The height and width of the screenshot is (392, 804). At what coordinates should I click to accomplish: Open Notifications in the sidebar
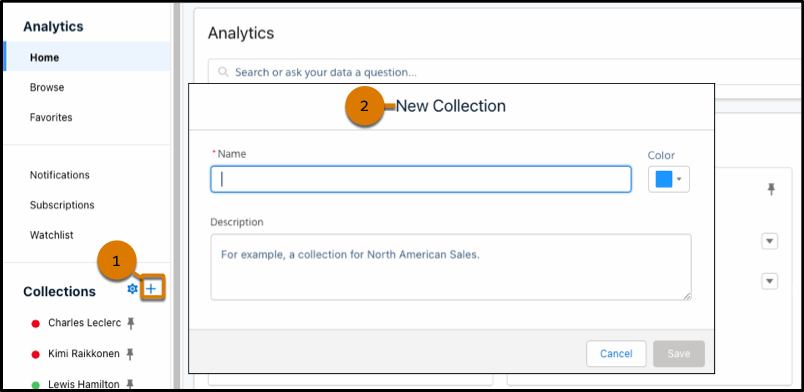tap(59, 175)
